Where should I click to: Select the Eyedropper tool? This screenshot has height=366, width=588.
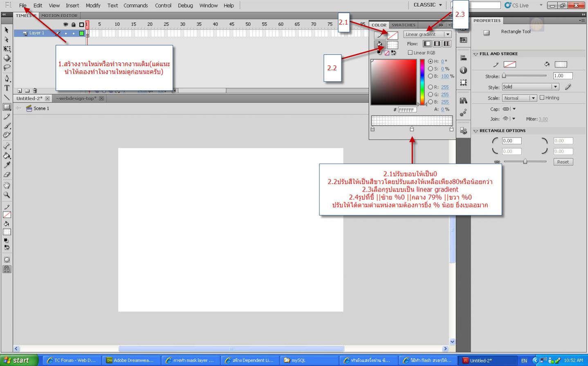tap(7, 165)
